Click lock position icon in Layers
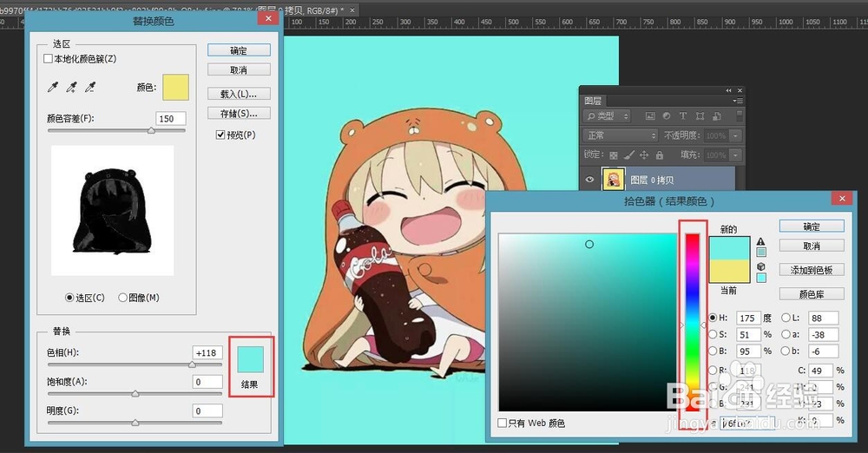Image resolution: width=868 pixels, height=453 pixels. 644,155
